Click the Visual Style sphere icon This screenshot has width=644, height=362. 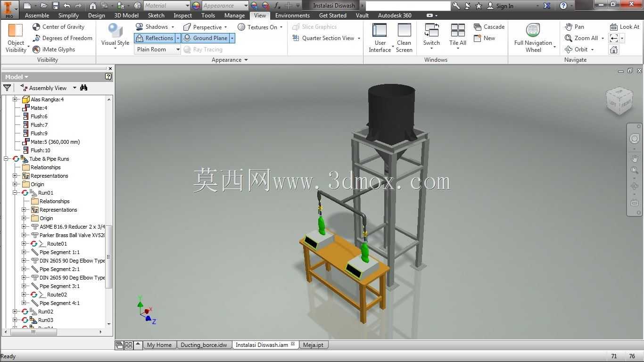point(115,31)
